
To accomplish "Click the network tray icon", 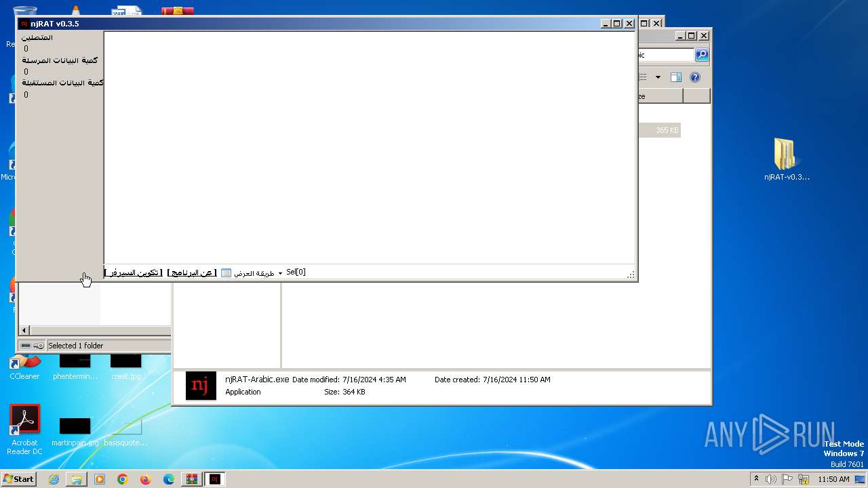I will coord(804,479).
